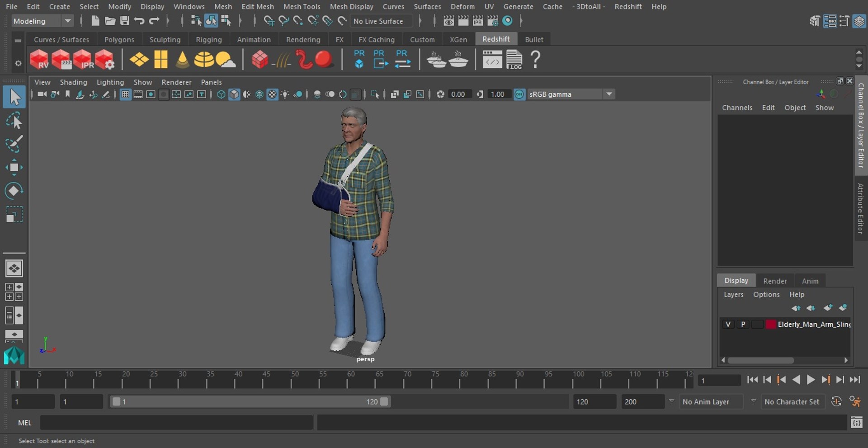
Task: Open the Modeling workspace dropdown
Action: click(x=42, y=21)
